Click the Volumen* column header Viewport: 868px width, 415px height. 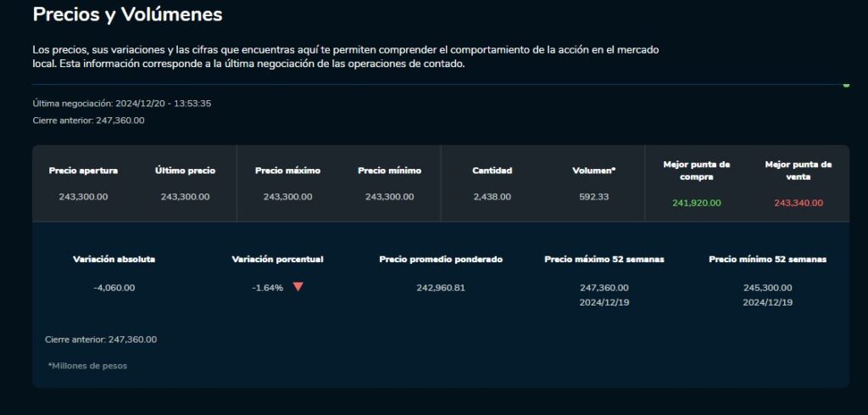click(x=594, y=171)
